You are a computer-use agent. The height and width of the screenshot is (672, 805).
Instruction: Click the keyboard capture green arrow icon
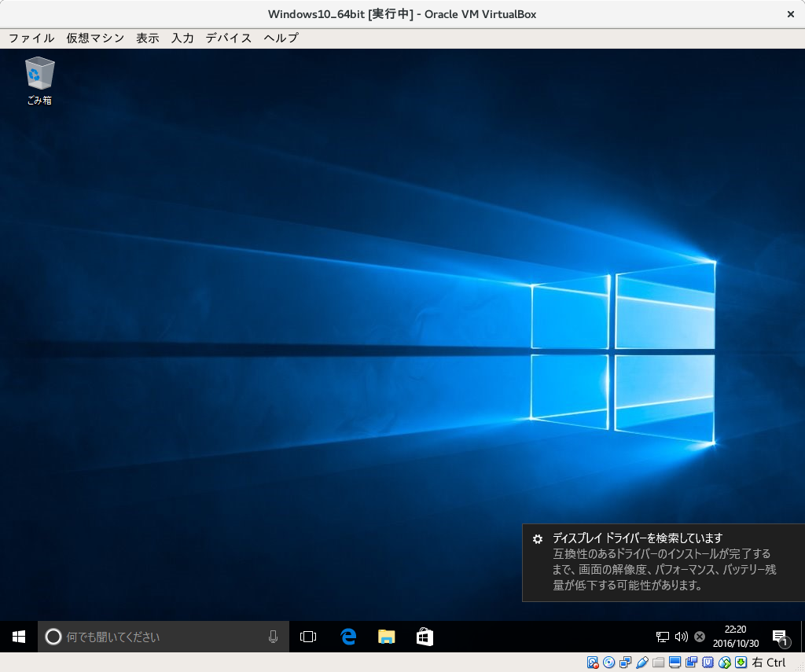[741, 663]
